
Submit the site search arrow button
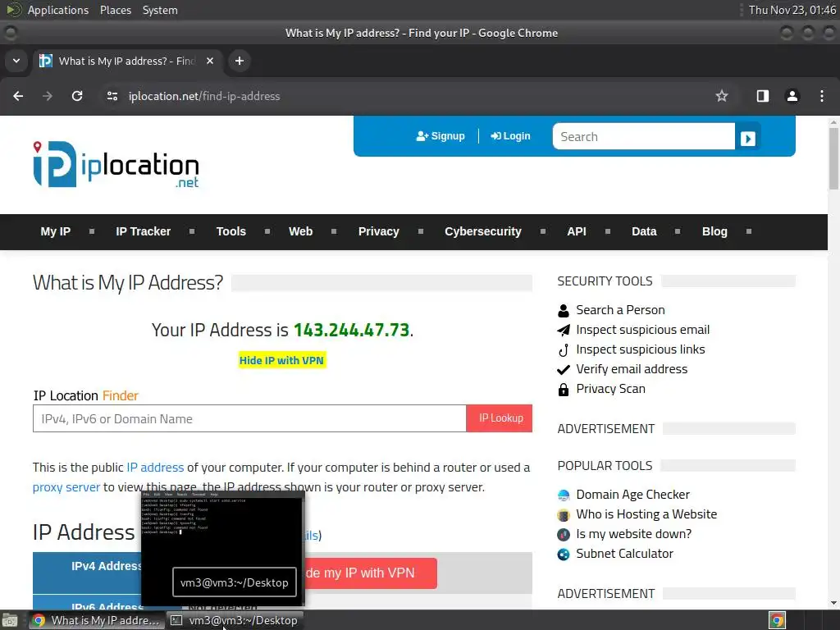tap(748, 138)
